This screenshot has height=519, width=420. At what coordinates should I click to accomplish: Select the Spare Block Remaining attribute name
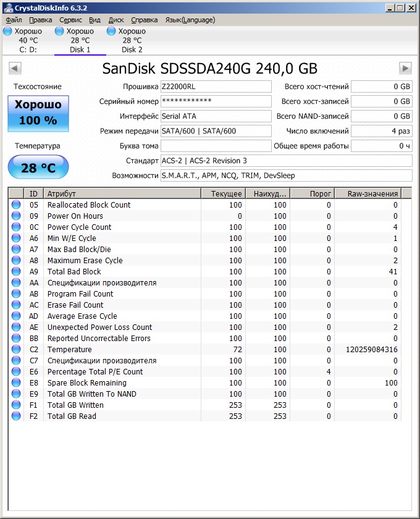click(x=86, y=383)
